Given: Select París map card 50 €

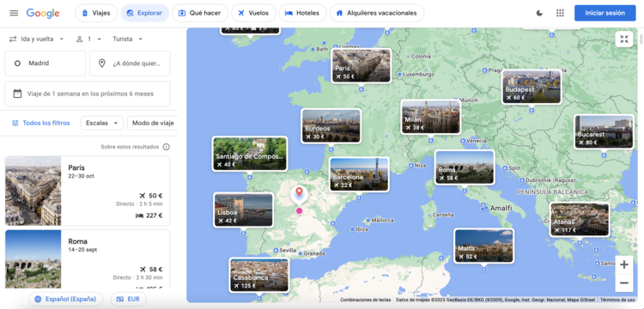Looking at the screenshot, I should point(361,65).
